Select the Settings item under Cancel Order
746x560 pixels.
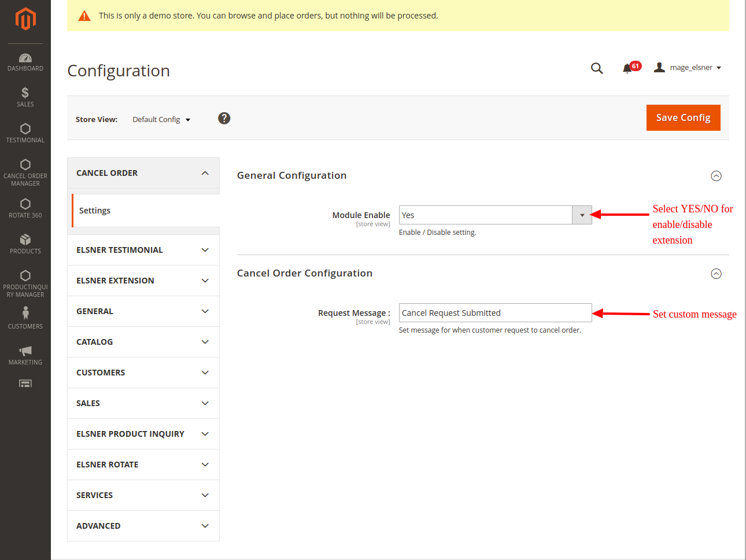95,211
